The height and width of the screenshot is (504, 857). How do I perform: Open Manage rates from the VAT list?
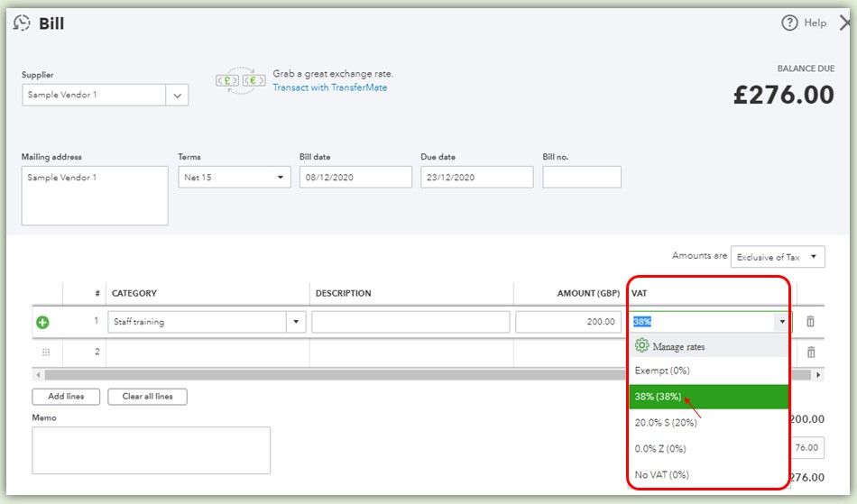coord(708,346)
